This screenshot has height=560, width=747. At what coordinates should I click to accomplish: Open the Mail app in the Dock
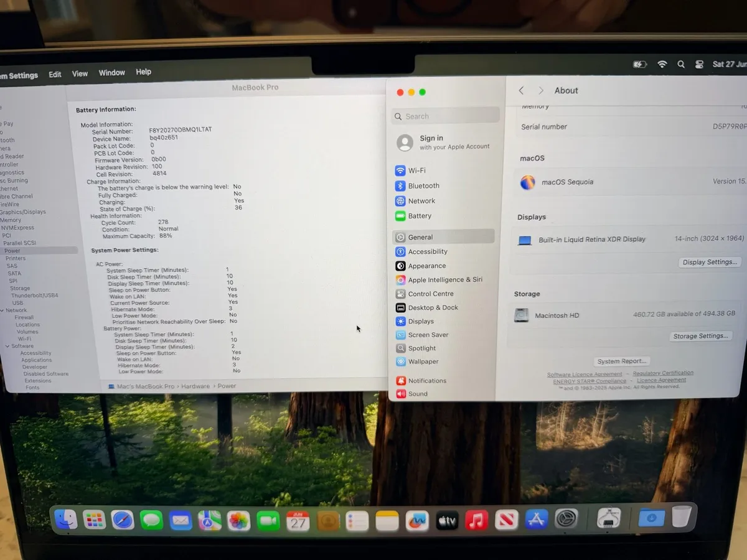point(181,520)
